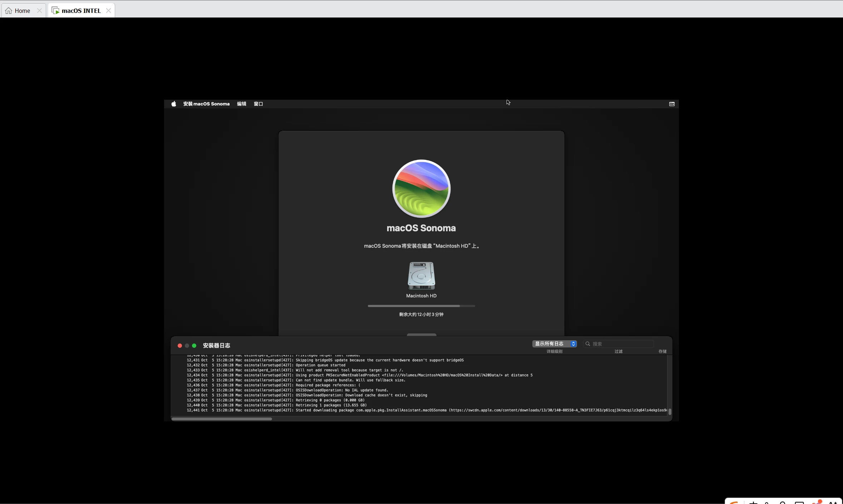Viewport: 843px width, 504px height.
Task: Click the 将安装在磁盘 Macintosh HD 上 message
Action: tap(421, 246)
